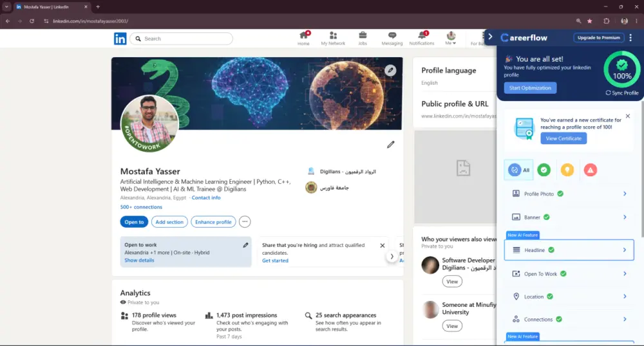Viewport: 644px width, 346px height.
Task: Expand the Headline item
Action: [x=569, y=250]
